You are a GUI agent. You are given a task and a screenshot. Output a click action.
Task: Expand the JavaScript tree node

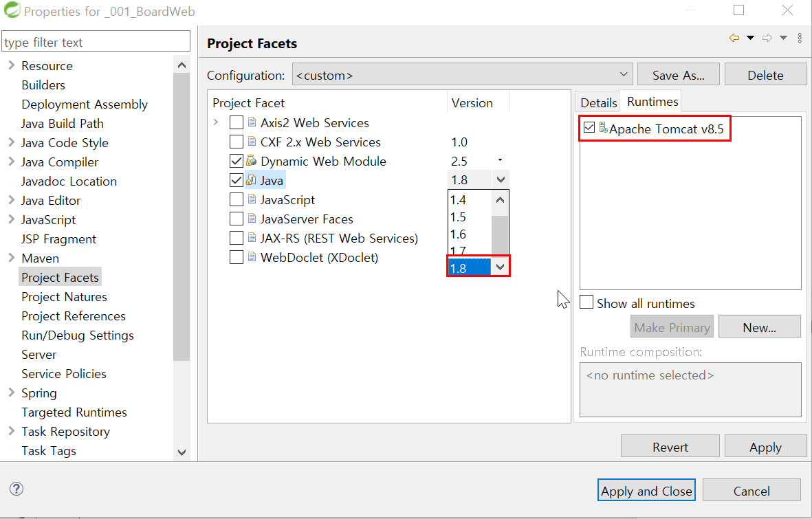(x=12, y=219)
